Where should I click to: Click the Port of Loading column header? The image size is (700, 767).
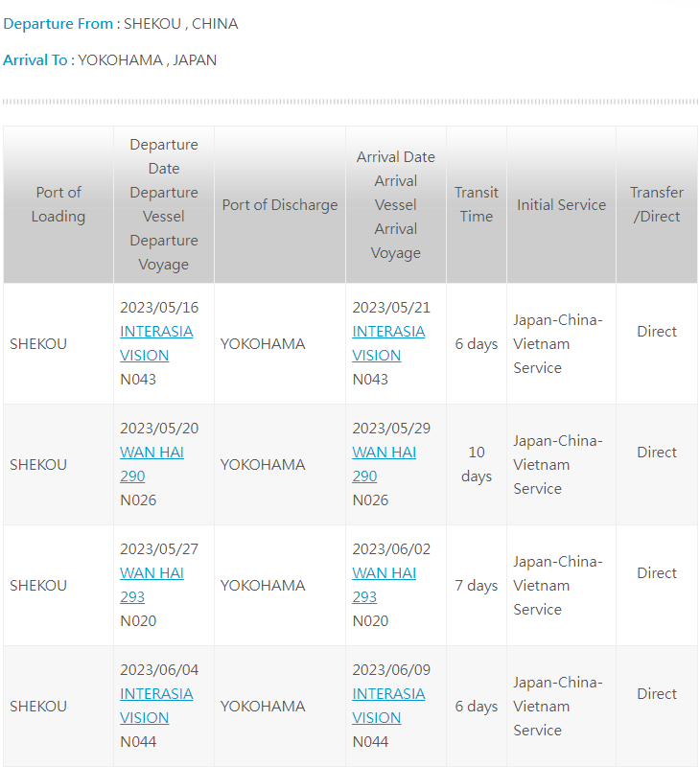(x=58, y=204)
